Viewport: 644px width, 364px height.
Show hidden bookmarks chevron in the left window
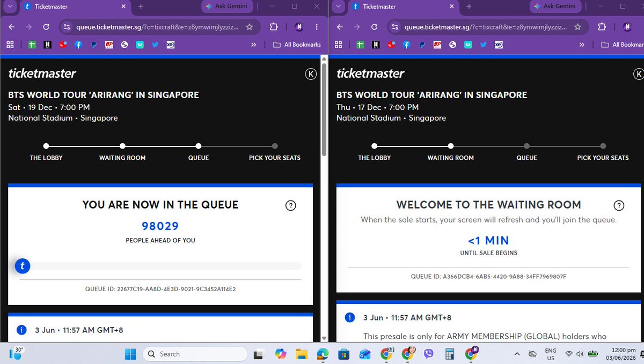pos(254,45)
